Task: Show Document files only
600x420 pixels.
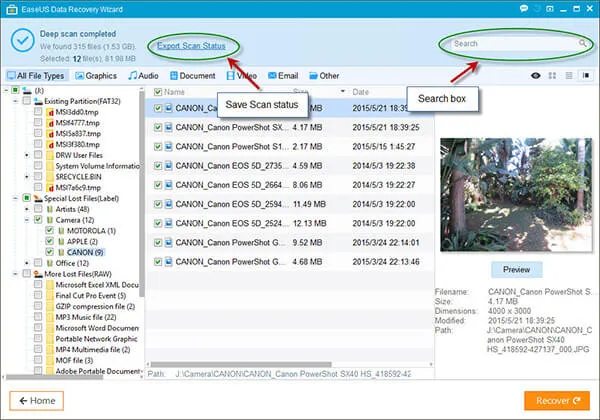Action: pos(192,75)
